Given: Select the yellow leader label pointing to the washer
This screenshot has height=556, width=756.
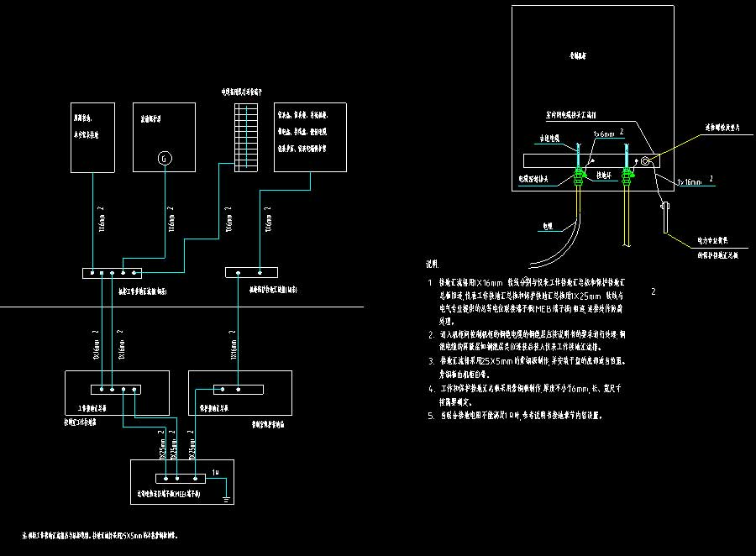Looking at the screenshot, I should click(722, 128).
